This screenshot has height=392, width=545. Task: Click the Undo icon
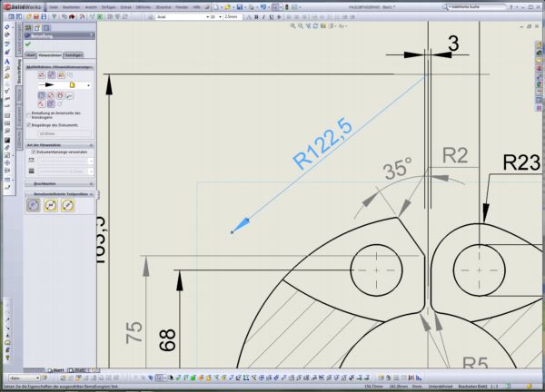[x=263, y=7]
